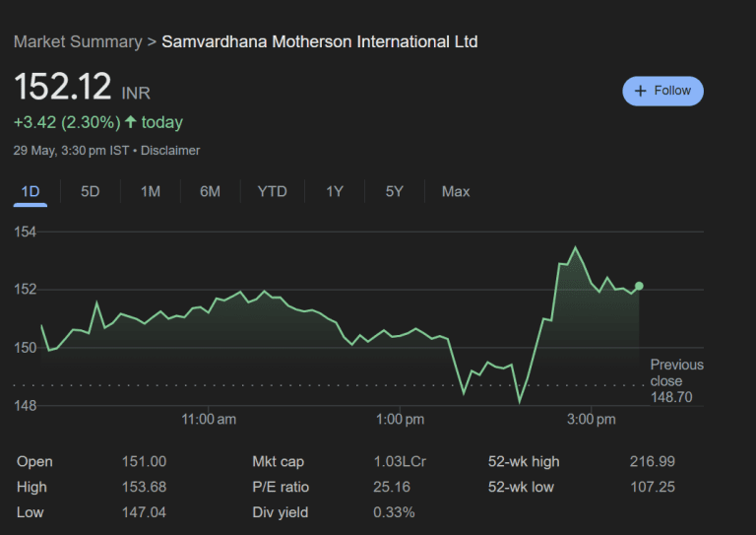
Task: Click the 148 y-axis label
Action: (25, 406)
